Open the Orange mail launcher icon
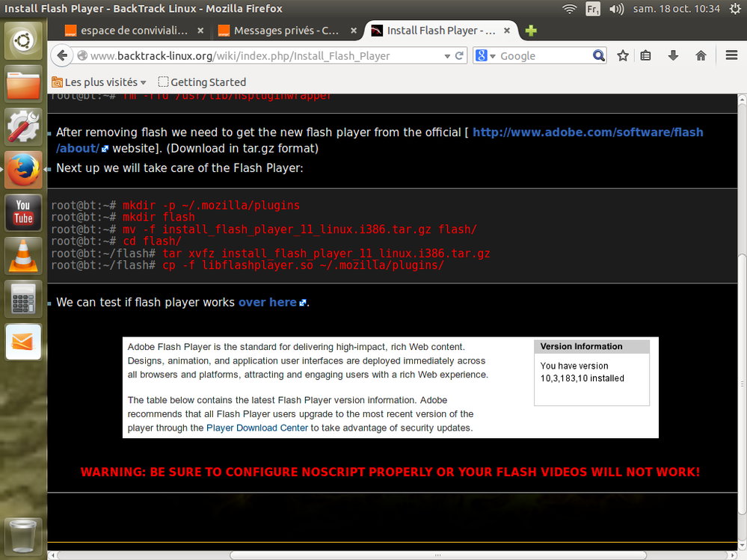Viewport: 747px width, 560px height. pos(23,342)
